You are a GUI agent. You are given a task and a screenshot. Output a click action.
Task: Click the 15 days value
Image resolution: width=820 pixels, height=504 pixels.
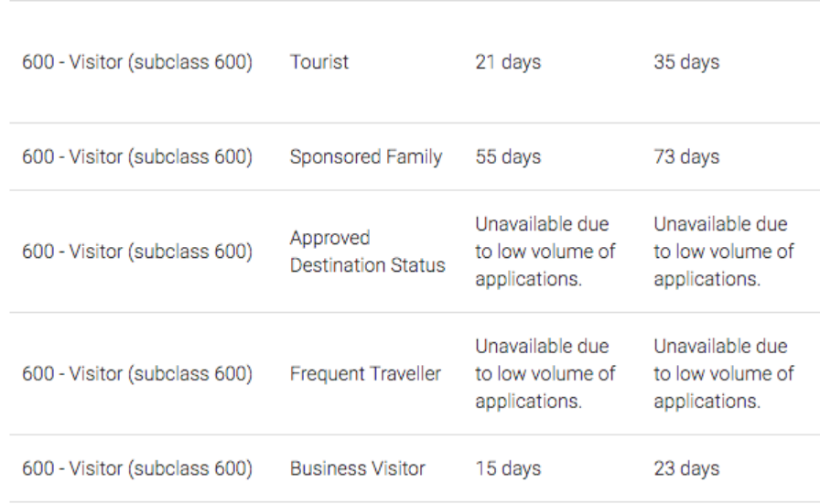pos(508,468)
